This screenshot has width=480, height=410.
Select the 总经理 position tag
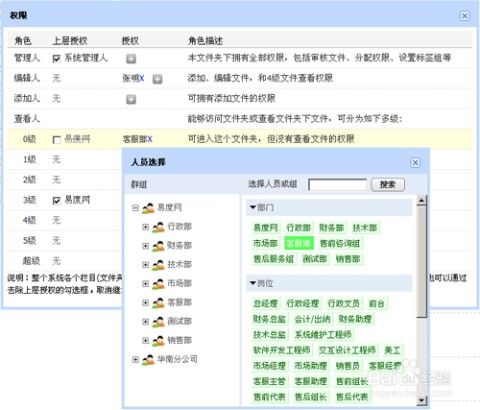(265, 304)
